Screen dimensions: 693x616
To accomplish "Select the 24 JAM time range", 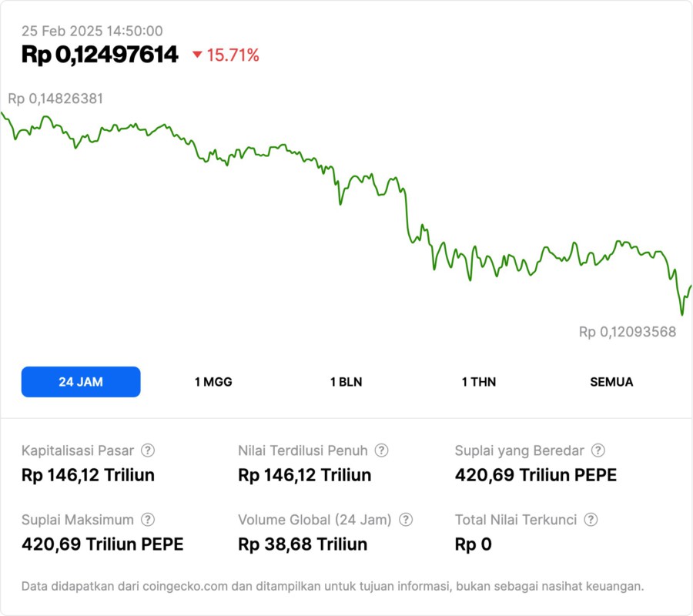I will point(81,382).
